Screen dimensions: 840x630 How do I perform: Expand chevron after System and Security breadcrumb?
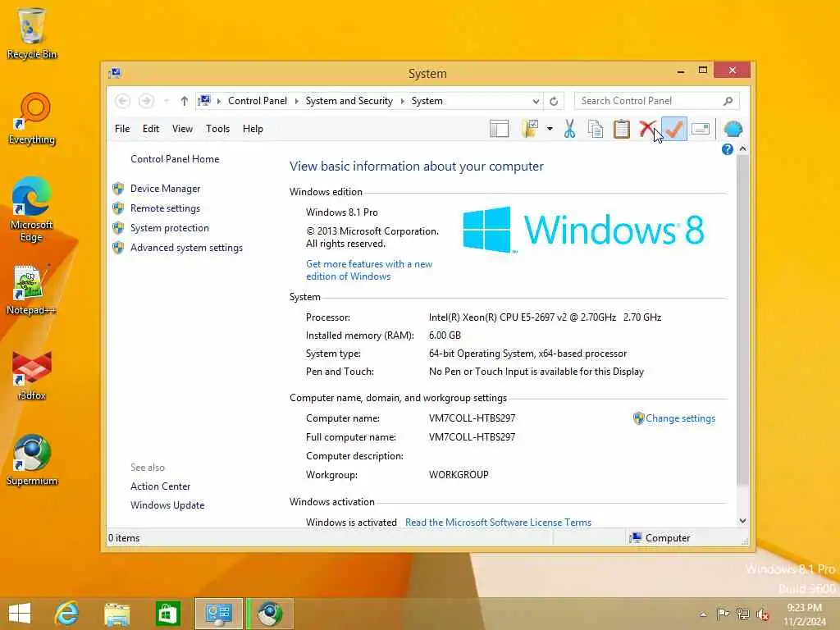point(402,101)
